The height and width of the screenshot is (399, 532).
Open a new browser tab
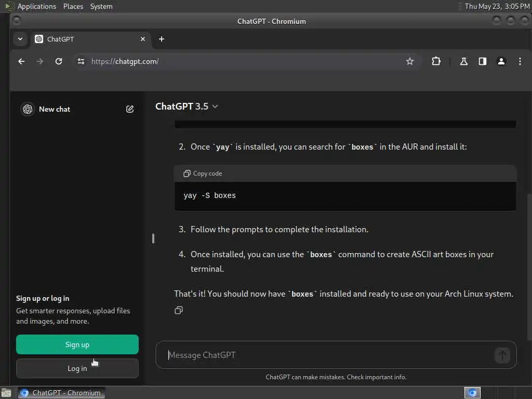pos(162,39)
